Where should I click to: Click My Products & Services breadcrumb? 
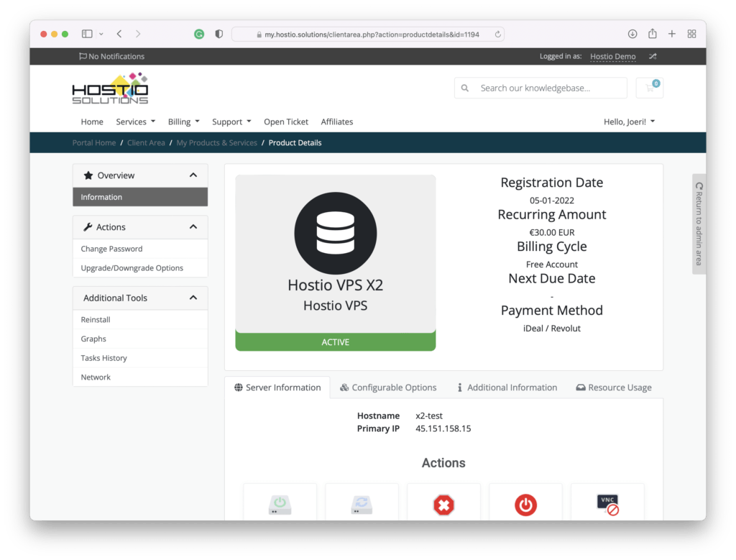pyautogui.click(x=217, y=143)
